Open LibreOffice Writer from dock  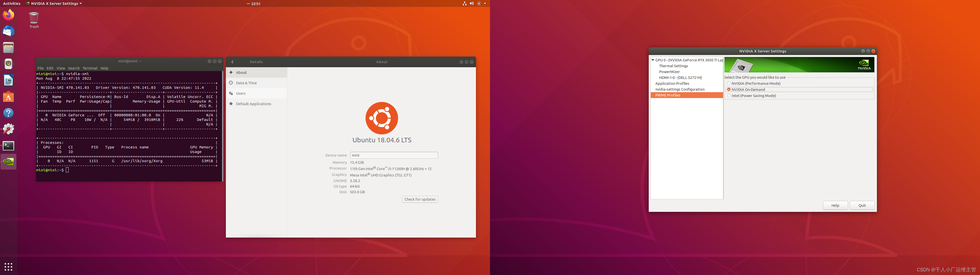click(x=8, y=80)
